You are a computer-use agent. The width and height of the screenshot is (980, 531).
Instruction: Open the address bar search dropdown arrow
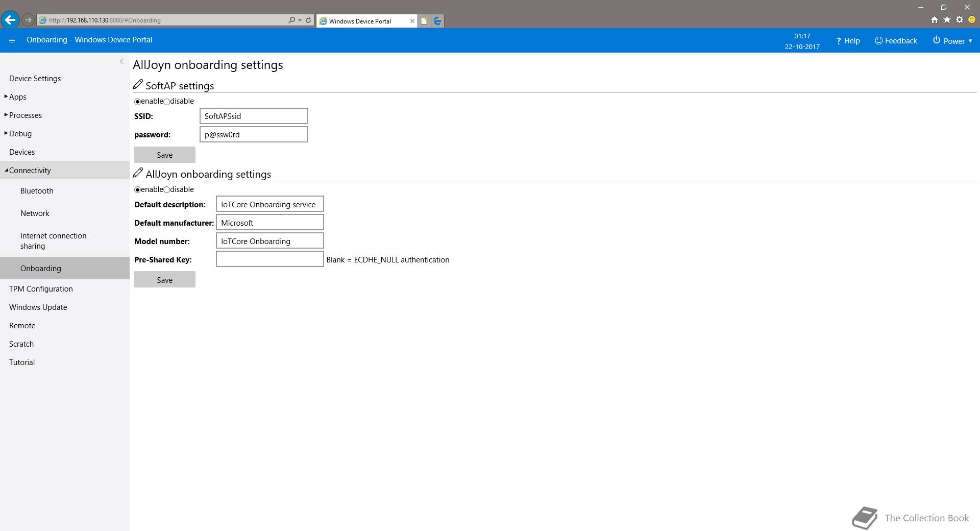click(x=300, y=20)
